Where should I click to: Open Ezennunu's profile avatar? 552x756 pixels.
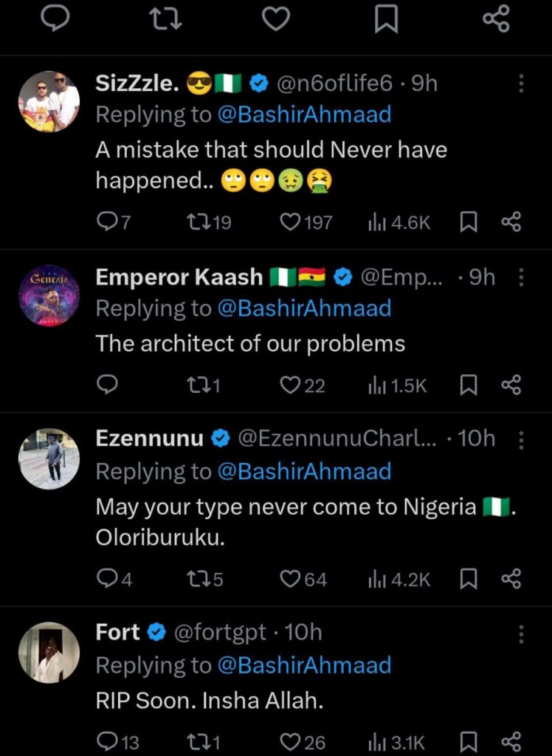coord(49,458)
